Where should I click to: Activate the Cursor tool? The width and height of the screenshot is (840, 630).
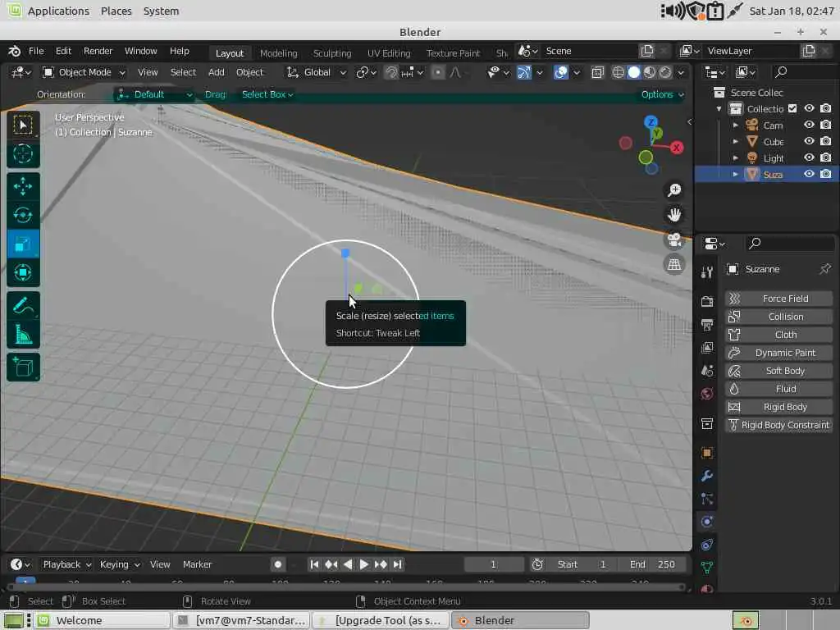point(22,153)
